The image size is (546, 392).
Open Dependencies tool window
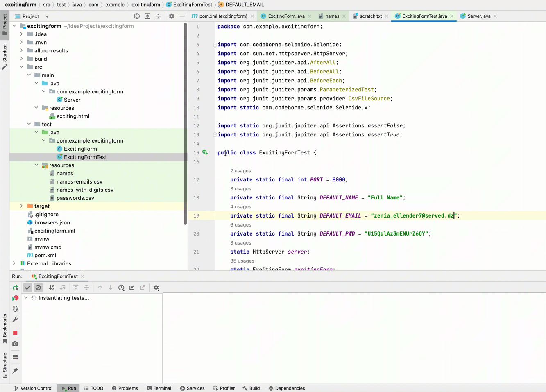click(287, 388)
